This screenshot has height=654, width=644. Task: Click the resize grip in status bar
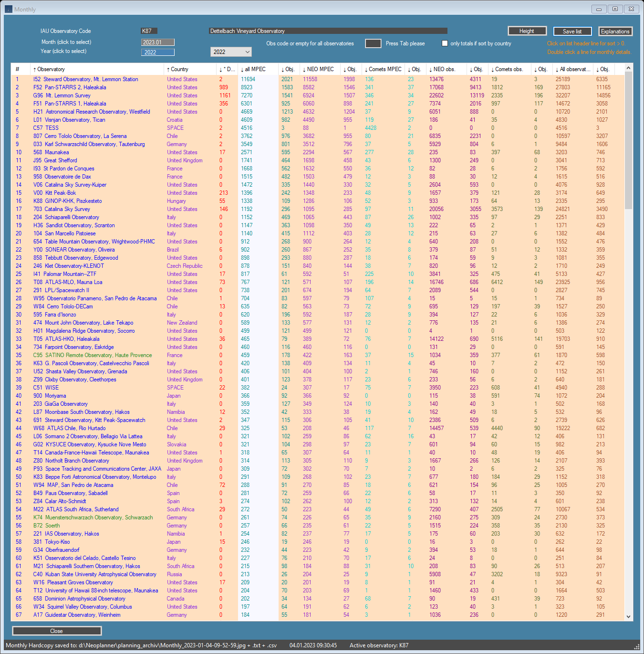tap(636, 646)
